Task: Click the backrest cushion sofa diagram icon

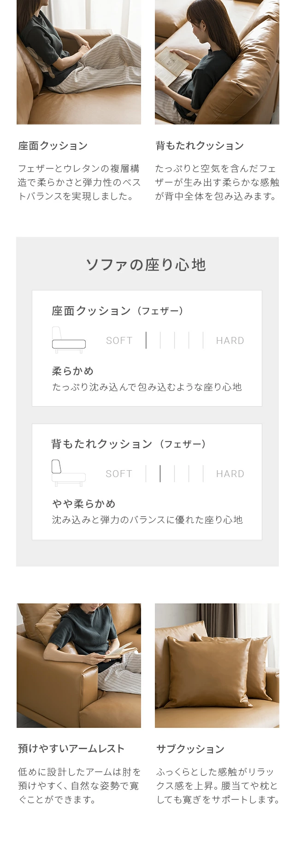Action: tap(69, 473)
